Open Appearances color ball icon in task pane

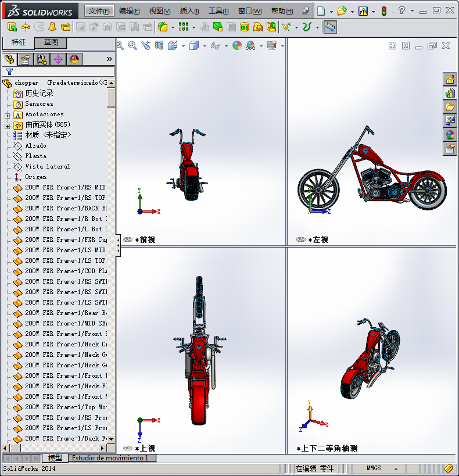(450, 134)
